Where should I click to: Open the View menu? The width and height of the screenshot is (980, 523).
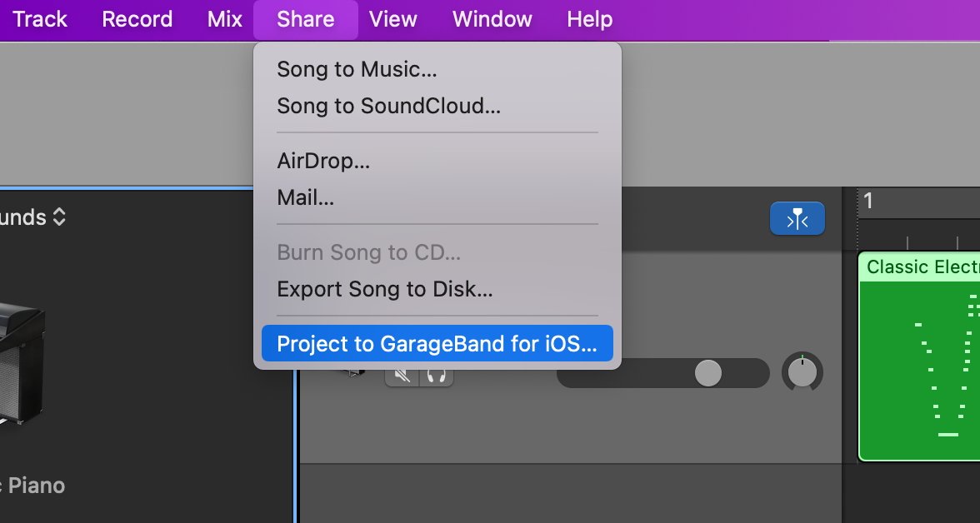393,19
